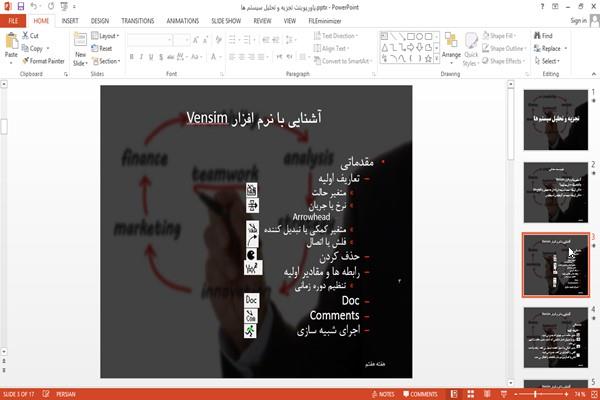Click the Format Painter tool
Screen dimensions: 600x400
[43, 61]
